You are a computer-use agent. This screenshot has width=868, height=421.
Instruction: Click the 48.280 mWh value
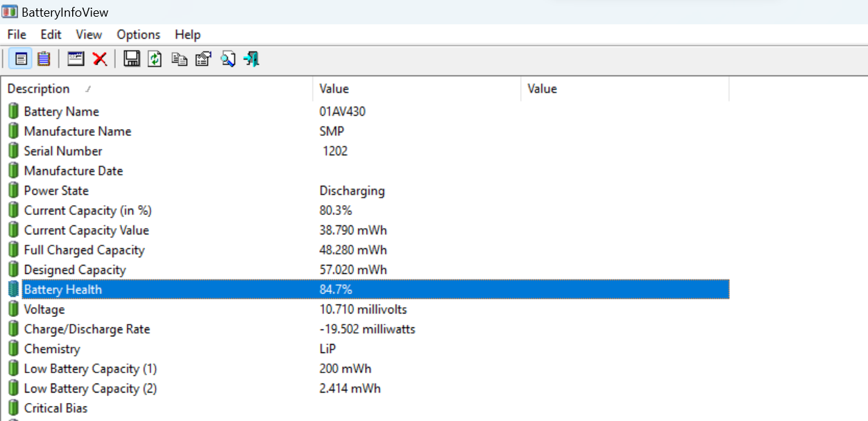click(353, 250)
